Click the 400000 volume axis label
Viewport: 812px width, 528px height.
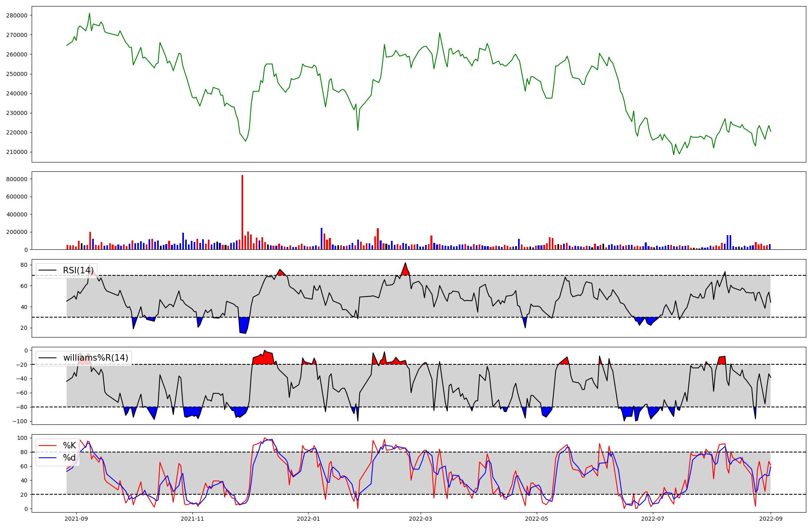(17, 214)
